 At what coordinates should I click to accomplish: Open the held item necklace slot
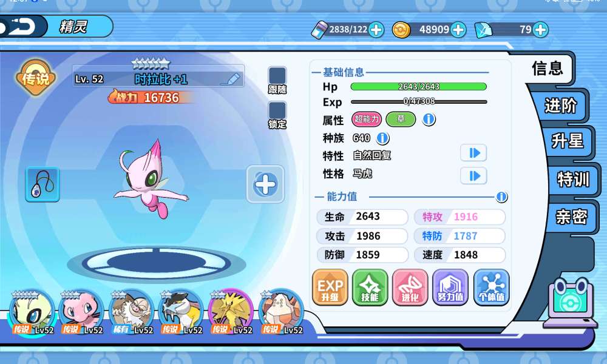(x=42, y=184)
